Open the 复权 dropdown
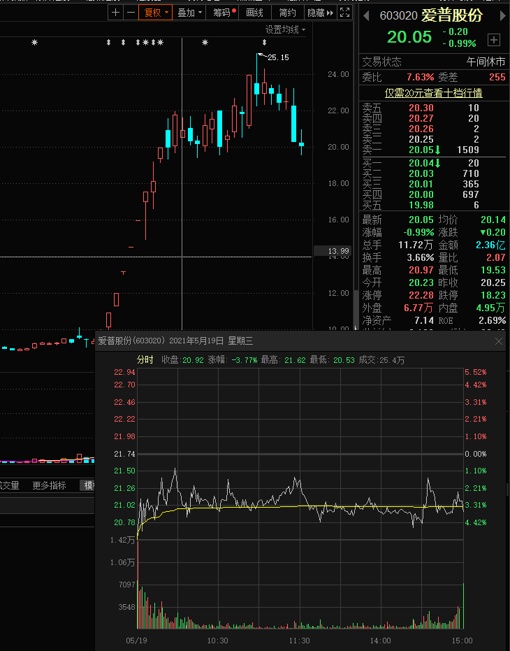Screen dimensions: 510x651 pyautogui.click(x=156, y=12)
